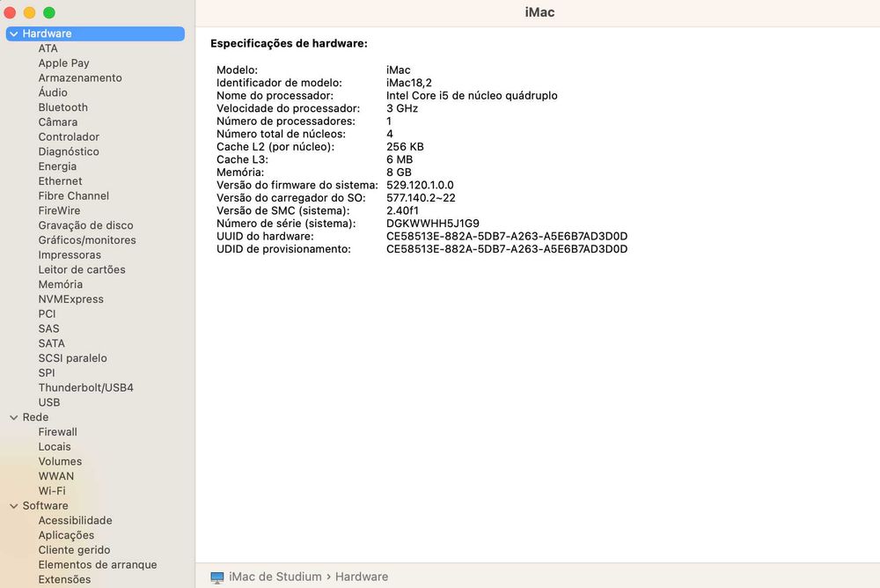
Task: Click the 8 GB memory value
Action: pyautogui.click(x=399, y=173)
